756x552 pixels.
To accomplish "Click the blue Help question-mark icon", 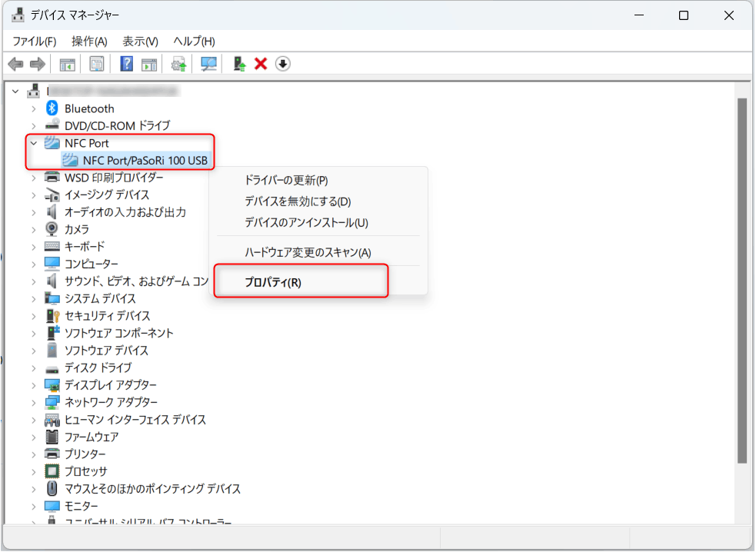I will (126, 64).
